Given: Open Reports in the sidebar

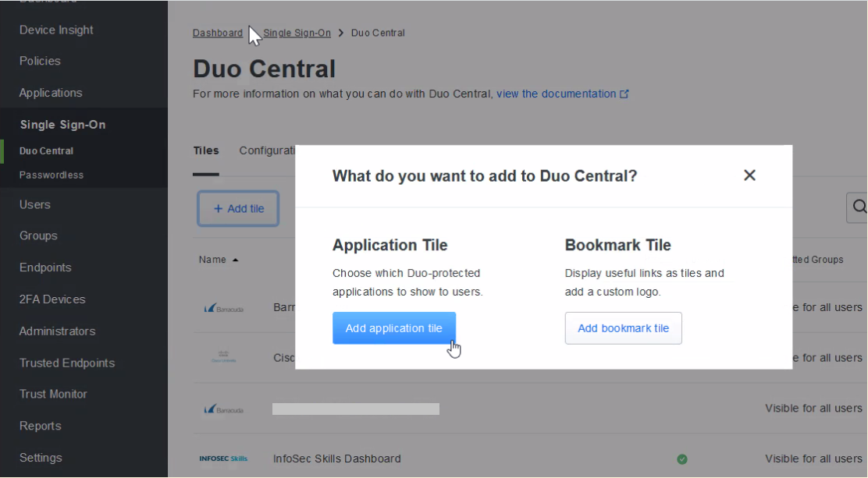Looking at the screenshot, I should tap(40, 426).
